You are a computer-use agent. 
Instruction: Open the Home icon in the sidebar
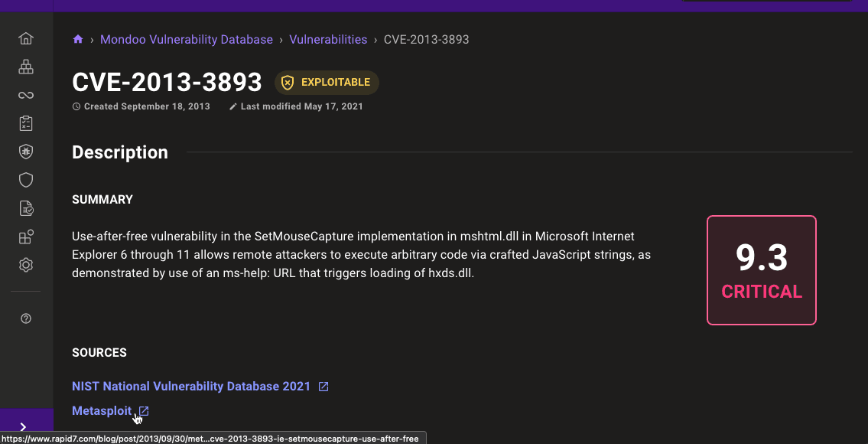26,38
